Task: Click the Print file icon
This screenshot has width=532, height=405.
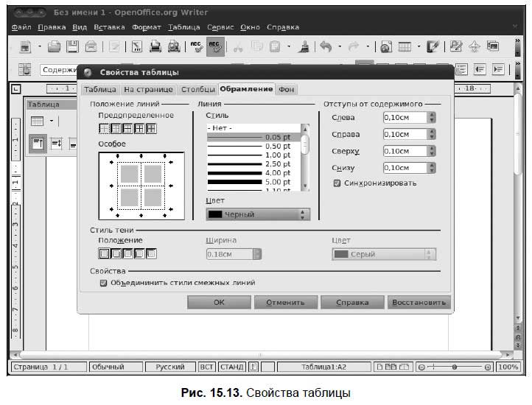Action: (155, 47)
